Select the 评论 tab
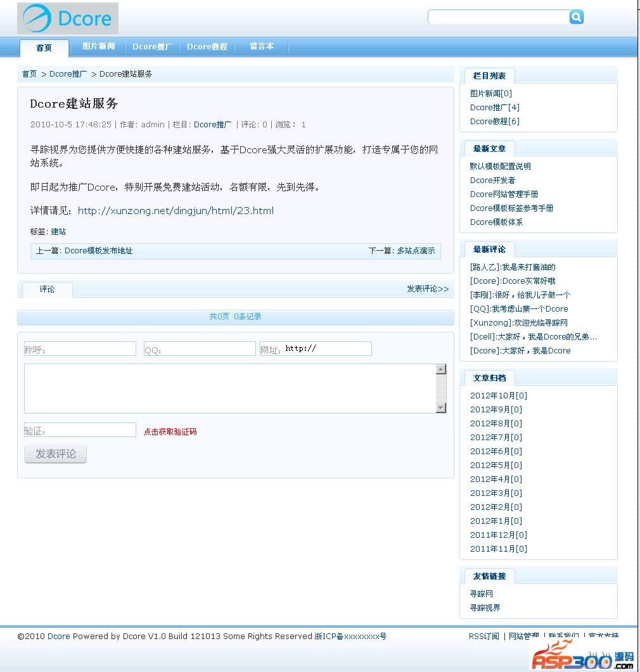The height and width of the screenshot is (672, 640). coord(47,289)
